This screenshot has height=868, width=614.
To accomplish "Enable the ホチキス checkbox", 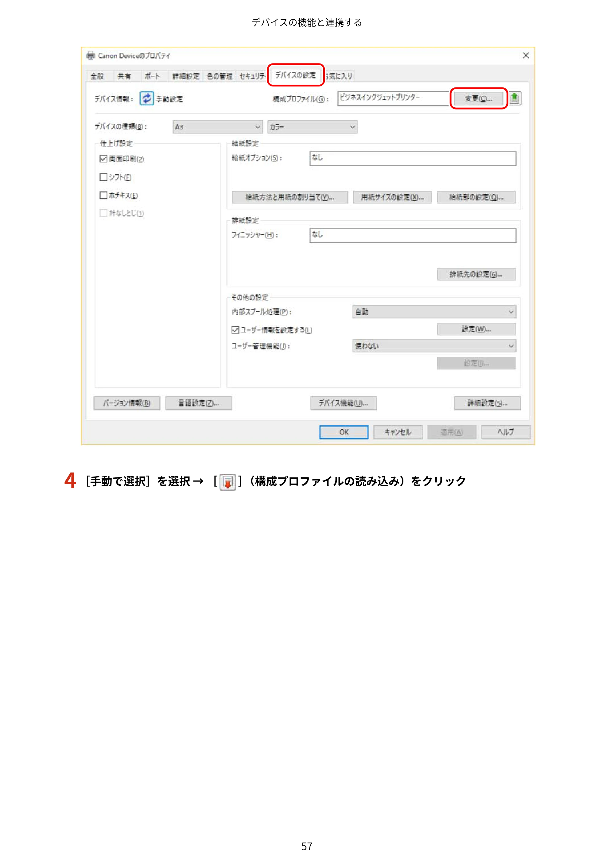I will (x=103, y=195).
